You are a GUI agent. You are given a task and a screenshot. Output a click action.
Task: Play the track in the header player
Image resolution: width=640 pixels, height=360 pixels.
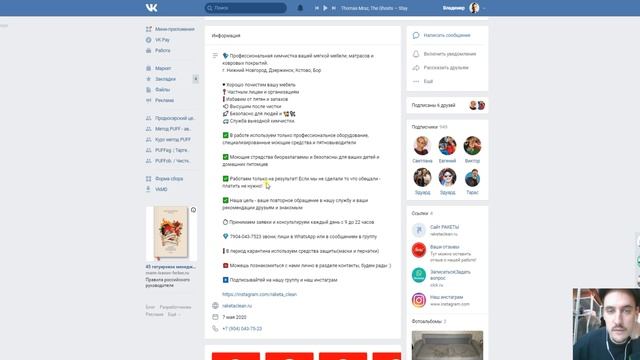coord(325,8)
